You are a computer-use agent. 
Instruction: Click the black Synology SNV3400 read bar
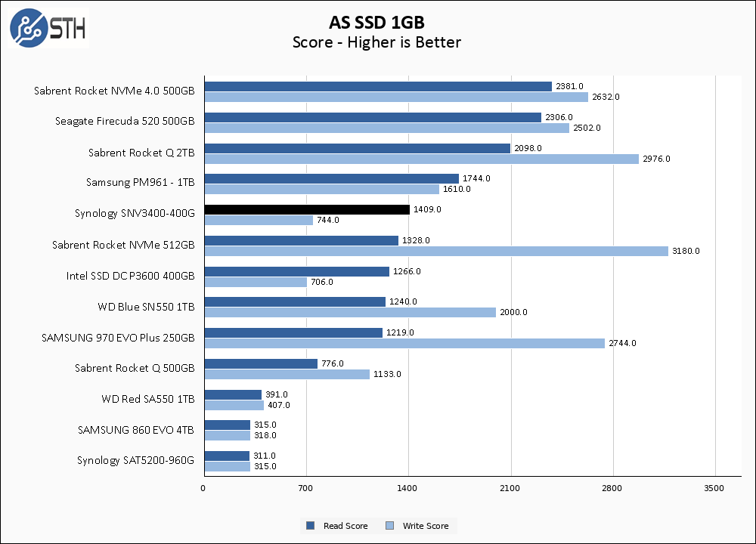tap(307, 209)
